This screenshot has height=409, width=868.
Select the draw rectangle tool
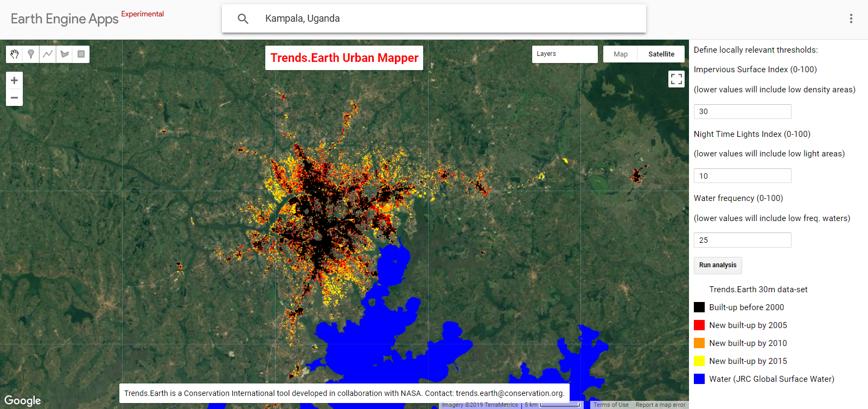point(81,54)
